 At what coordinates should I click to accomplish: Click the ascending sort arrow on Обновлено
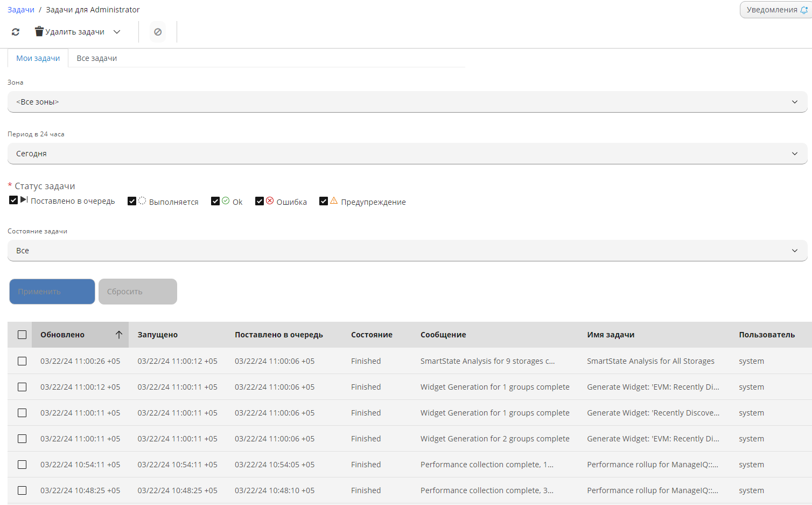point(119,335)
